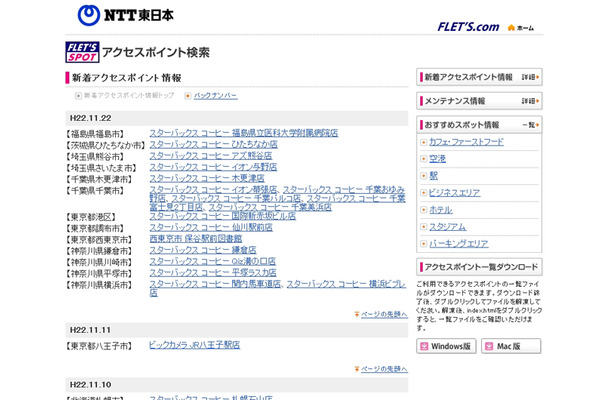This screenshot has height=400, width=610.
Task: Open スターバックス コーヒー 千葉美浜店 link
Action: click(x=270, y=207)
